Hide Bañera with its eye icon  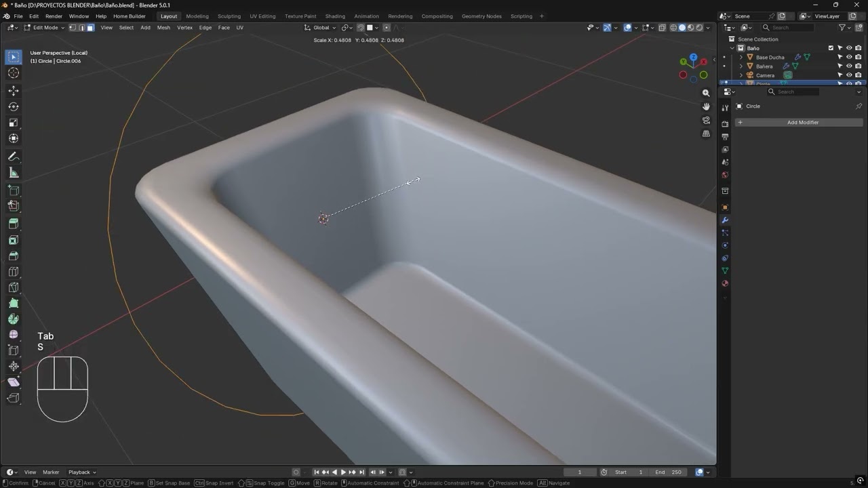point(849,66)
